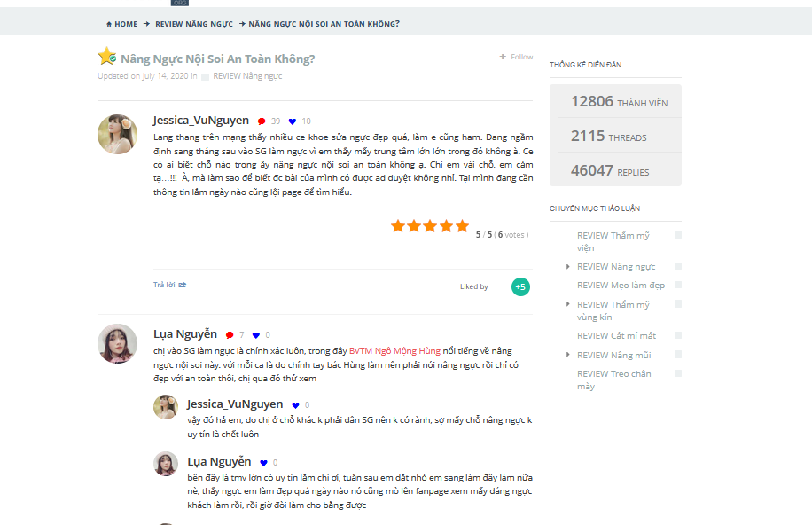The height and width of the screenshot is (525, 812).
Task: Click blue heart on Lụa Nguyễn's first comment
Action: coord(256,335)
